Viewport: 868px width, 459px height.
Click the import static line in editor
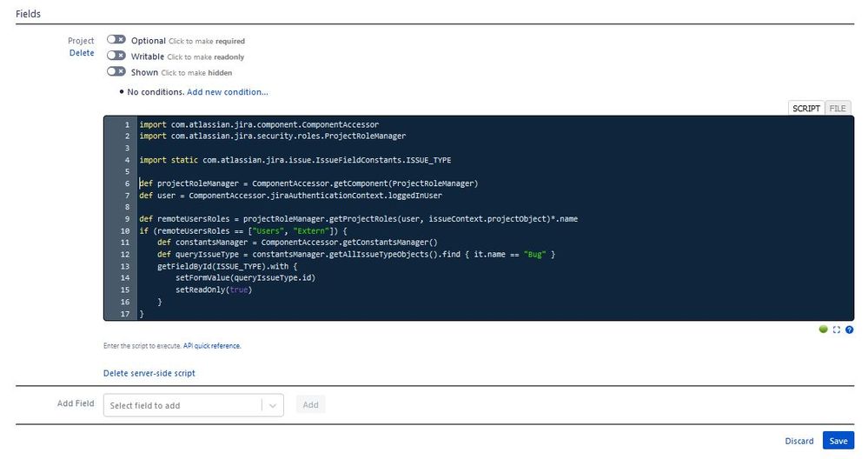click(295, 160)
